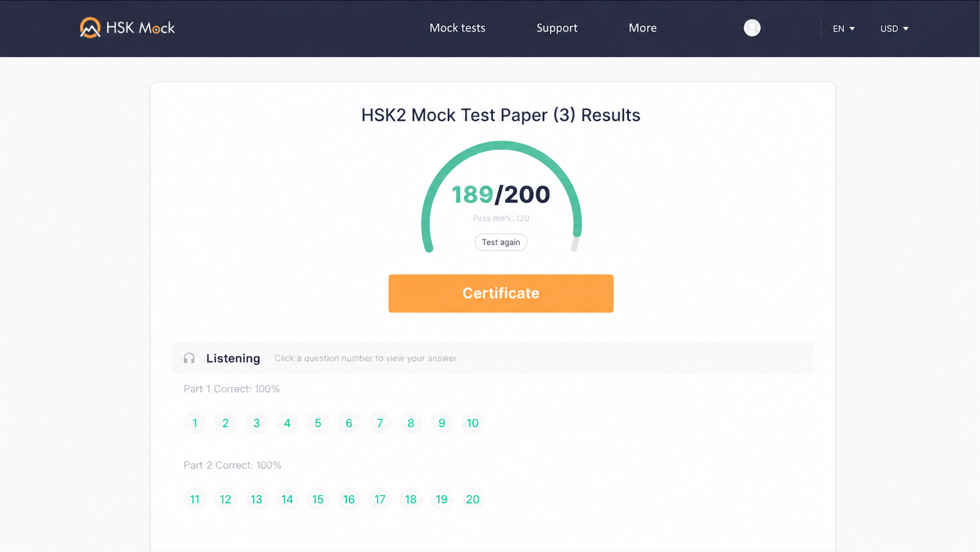Click 'Part 1 Correct: 100%' label
The image size is (980, 552).
click(x=232, y=389)
